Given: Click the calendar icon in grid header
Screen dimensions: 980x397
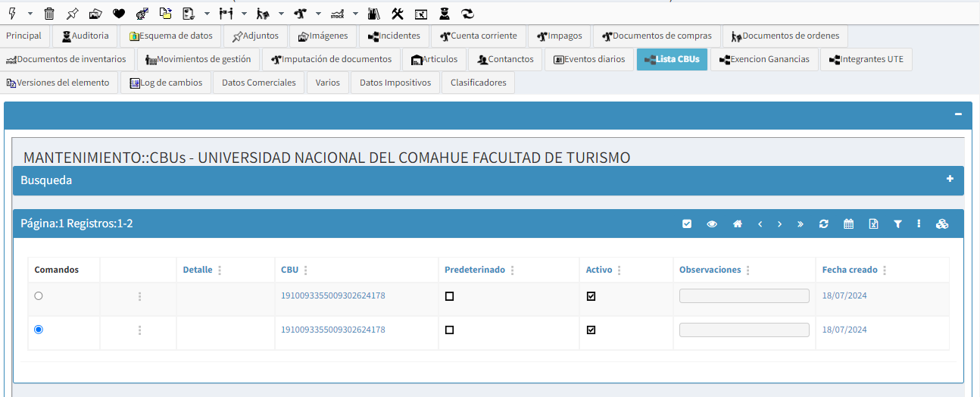Looking at the screenshot, I should tap(848, 224).
